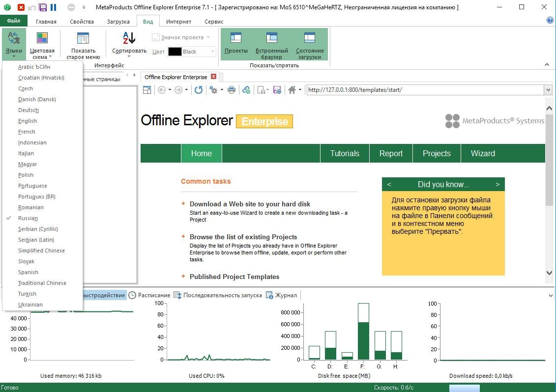
Task: Click Browse the list of existing Projects
Action: pyautogui.click(x=243, y=237)
